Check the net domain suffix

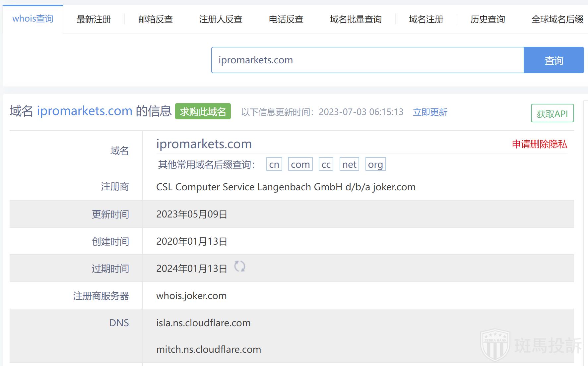pyautogui.click(x=350, y=164)
